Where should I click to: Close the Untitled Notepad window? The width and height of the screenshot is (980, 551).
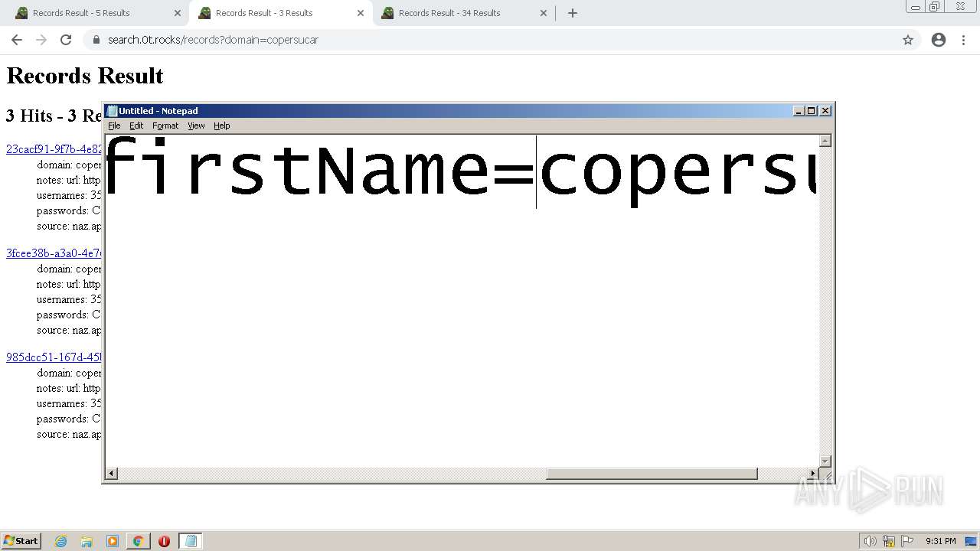tap(825, 111)
